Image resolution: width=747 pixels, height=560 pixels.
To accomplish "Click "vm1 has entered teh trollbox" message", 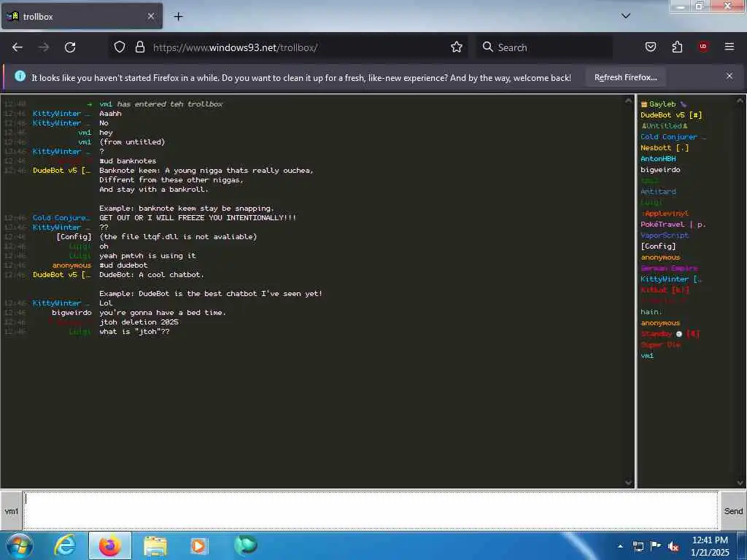I will point(160,104).
